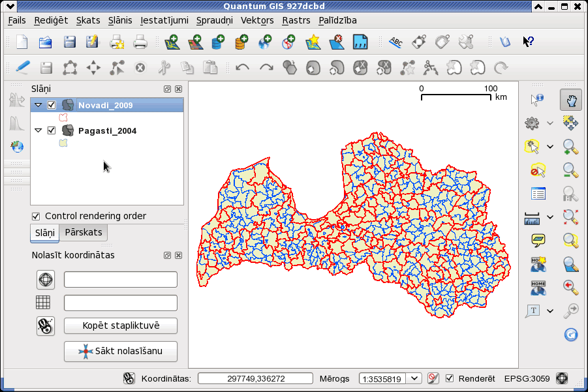Image resolution: width=588 pixels, height=392 pixels.
Task: Click the Refresh map blue circular icon
Action: point(571,335)
